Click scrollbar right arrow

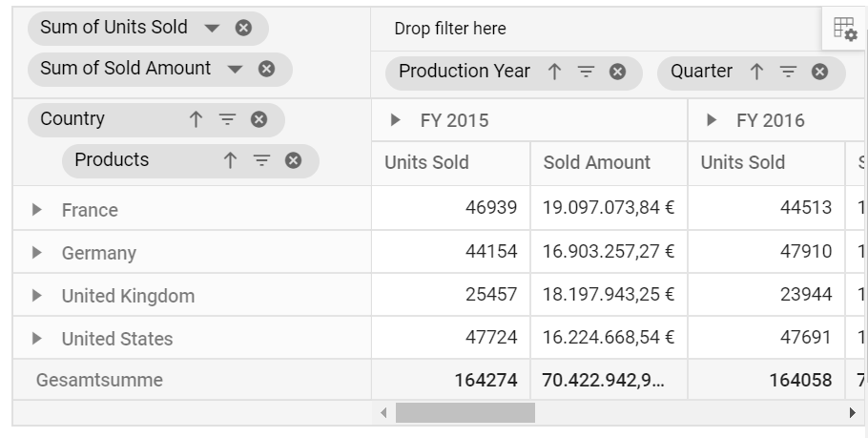point(853,412)
